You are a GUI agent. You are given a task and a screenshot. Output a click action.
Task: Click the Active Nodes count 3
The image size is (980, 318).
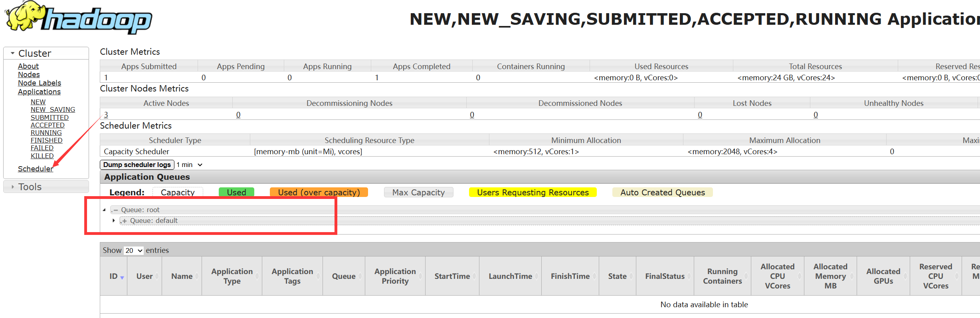106,115
